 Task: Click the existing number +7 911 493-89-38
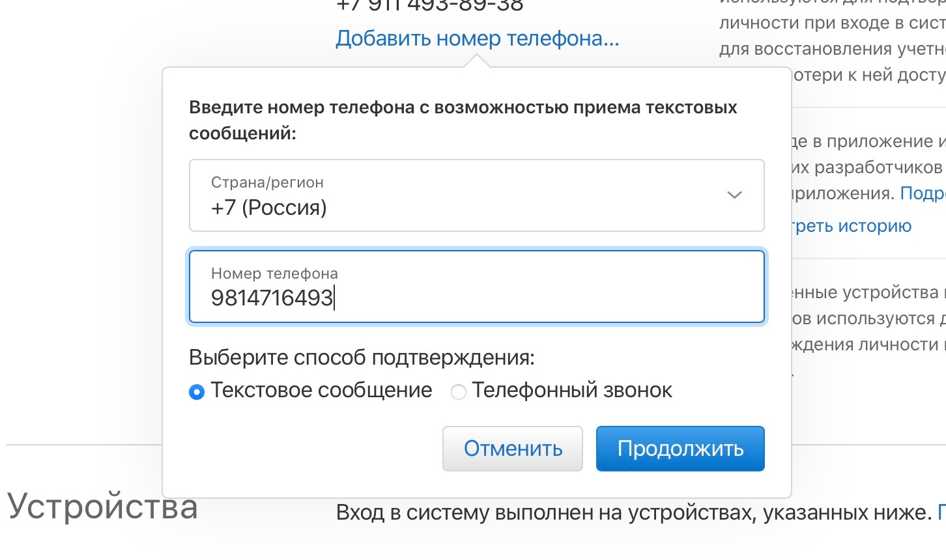pos(430,5)
